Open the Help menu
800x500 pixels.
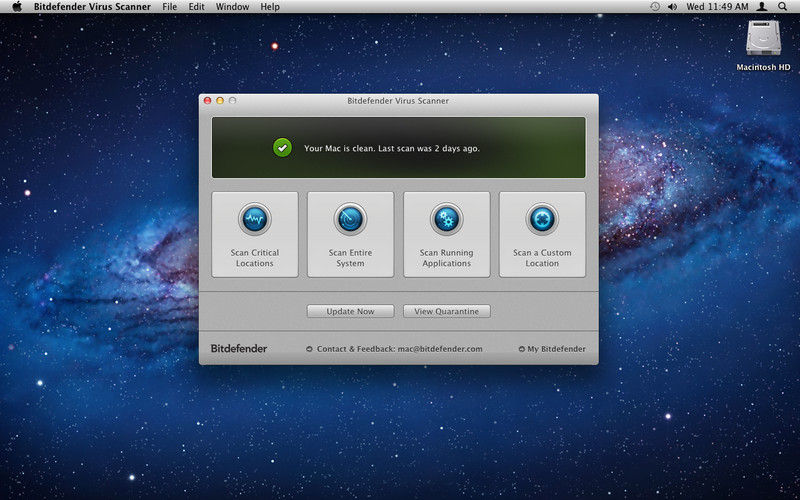pyautogui.click(x=270, y=7)
